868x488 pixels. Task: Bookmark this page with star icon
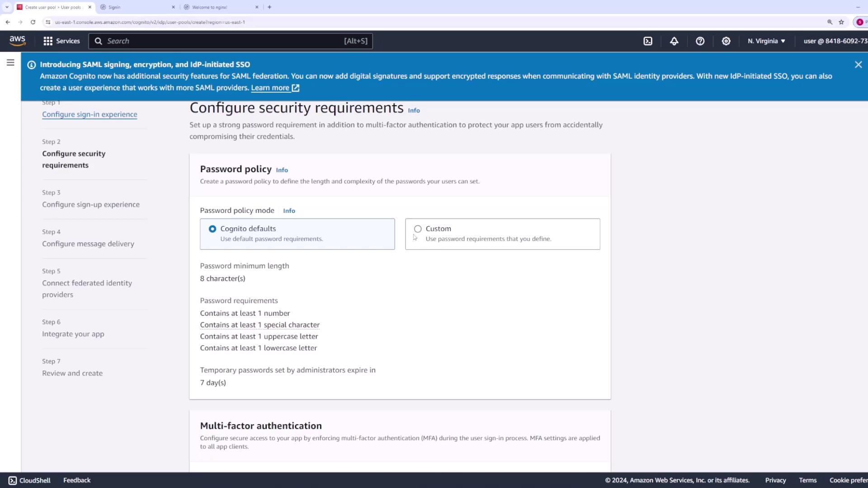[841, 22]
